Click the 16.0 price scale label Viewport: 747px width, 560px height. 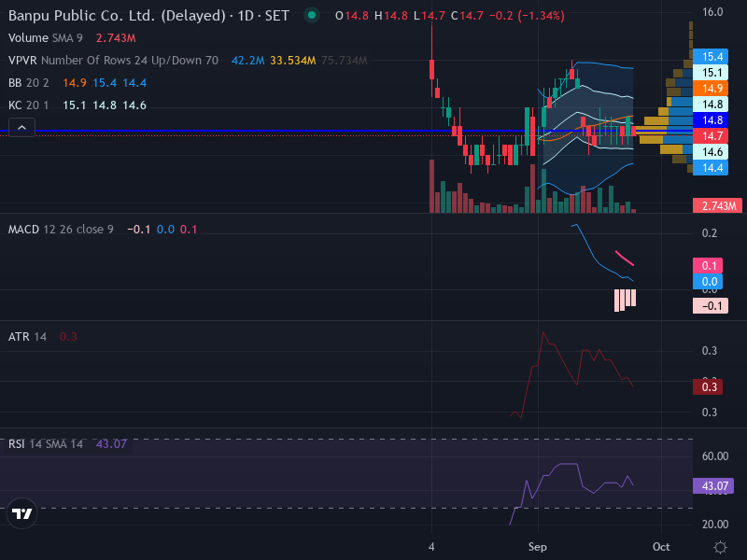pos(712,12)
